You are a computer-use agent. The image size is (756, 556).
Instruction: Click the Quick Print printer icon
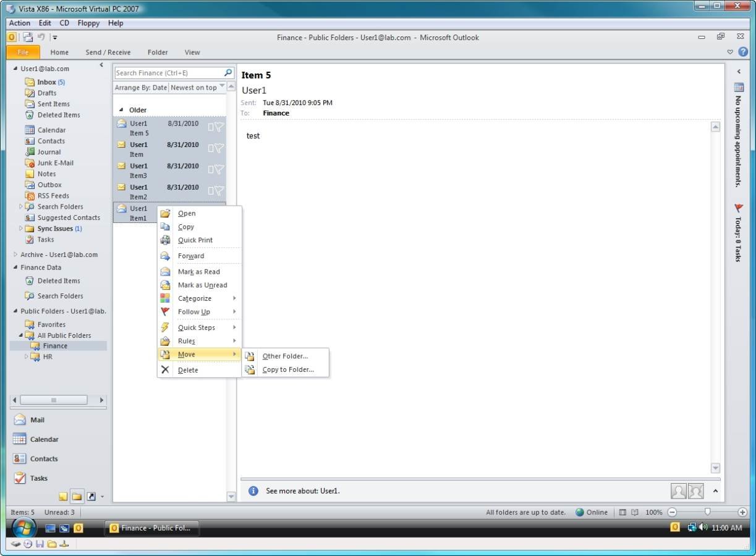point(165,240)
